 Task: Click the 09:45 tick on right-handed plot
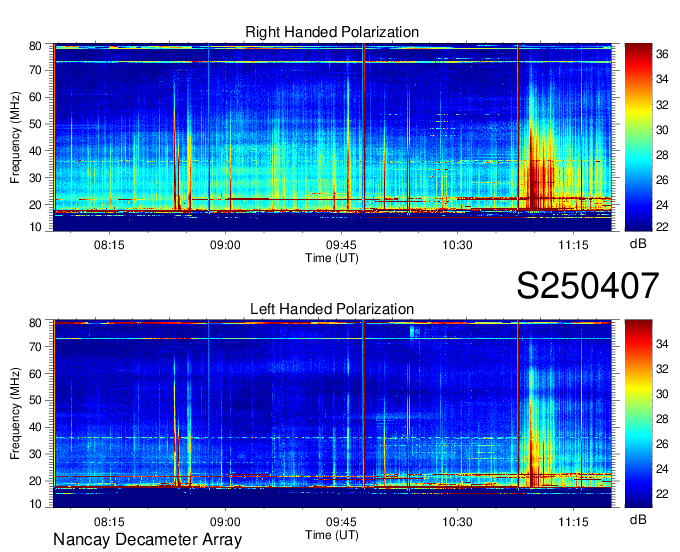(x=341, y=245)
